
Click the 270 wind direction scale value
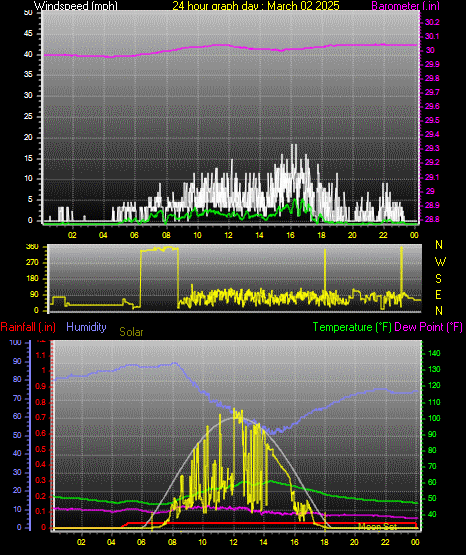[32, 263]
